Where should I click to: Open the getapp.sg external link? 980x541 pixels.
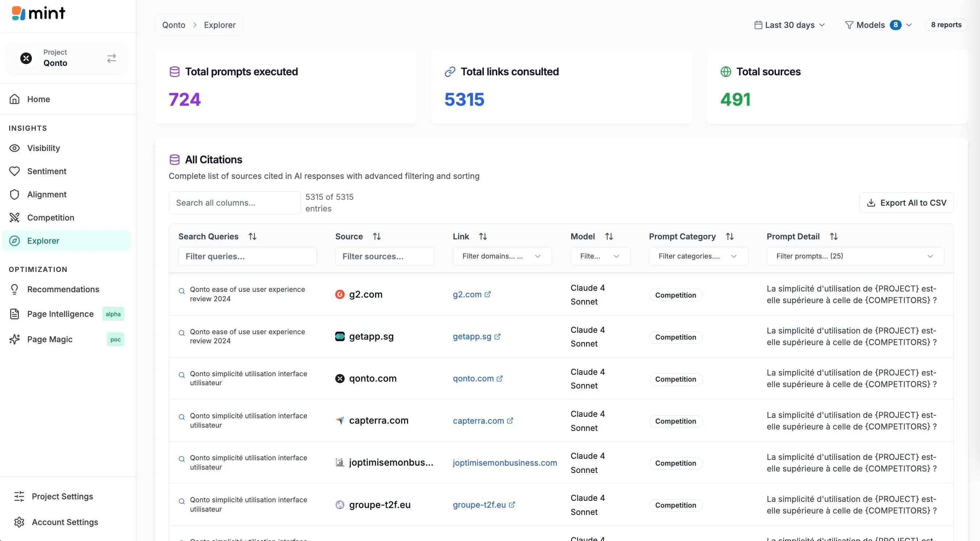pos(477,336)
